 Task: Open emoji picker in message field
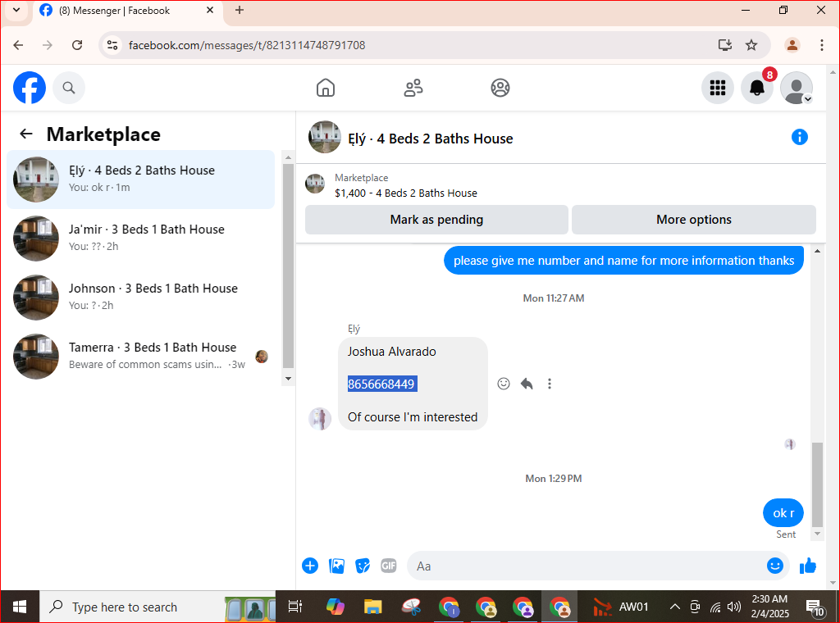point(774,566)
